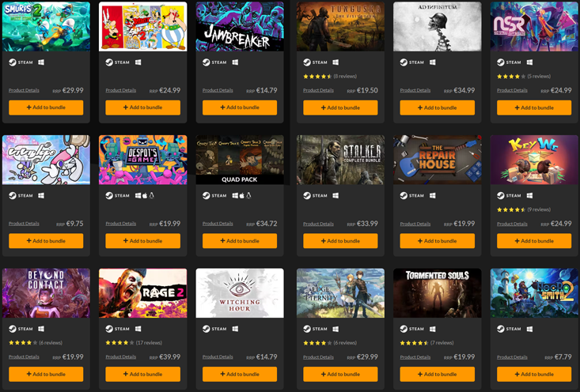This screenshot has width=580, height=392.
Task: Click the Steam icon on Tormented Souls card
Action: pyautogui.click(x=404, y=329)
